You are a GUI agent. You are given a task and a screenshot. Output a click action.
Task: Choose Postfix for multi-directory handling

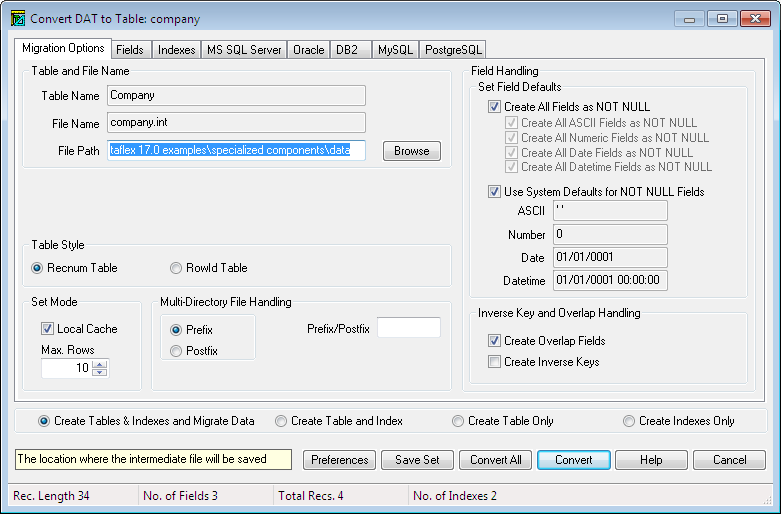click(x=176, y=351)
